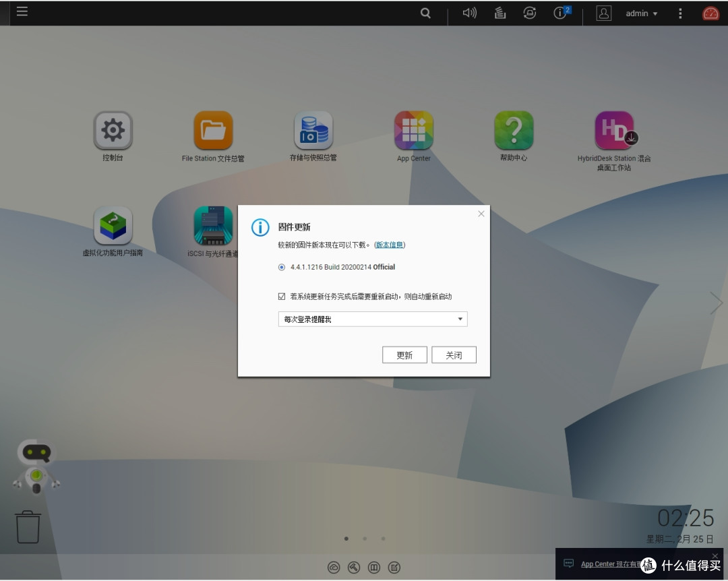
Task: Click the fourth bottom bar feedback icon
Action: [394, 568]
